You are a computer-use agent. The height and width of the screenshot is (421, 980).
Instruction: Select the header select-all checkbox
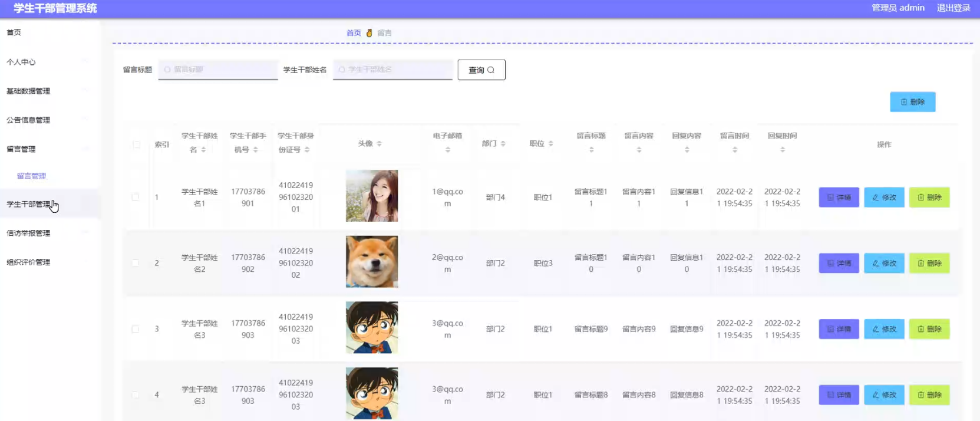137,144
